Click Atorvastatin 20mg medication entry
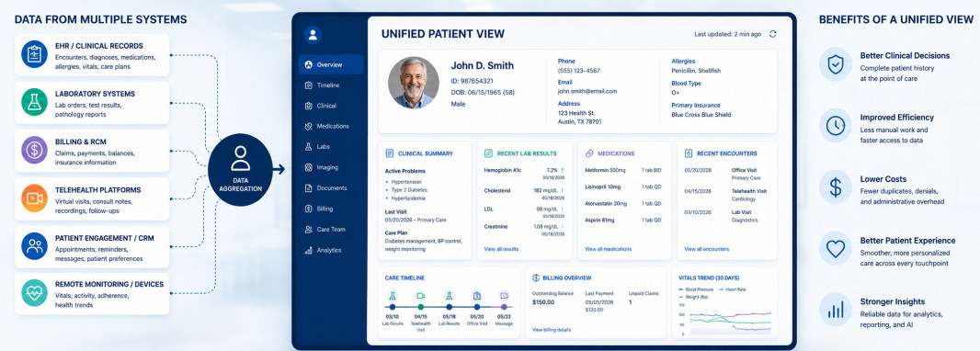This screenshot has height=351, width=980. [623, 204]
